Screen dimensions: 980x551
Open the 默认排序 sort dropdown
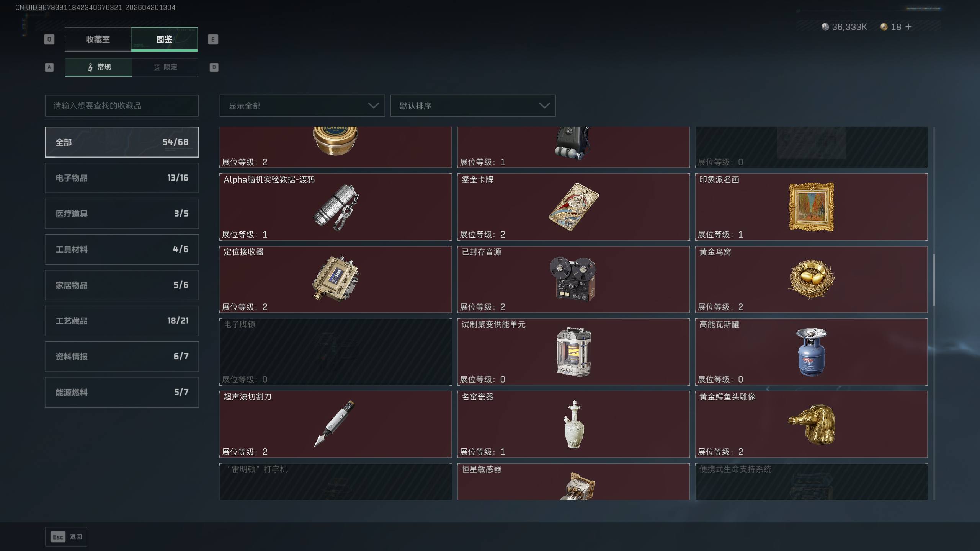click(x=473, y=106)
